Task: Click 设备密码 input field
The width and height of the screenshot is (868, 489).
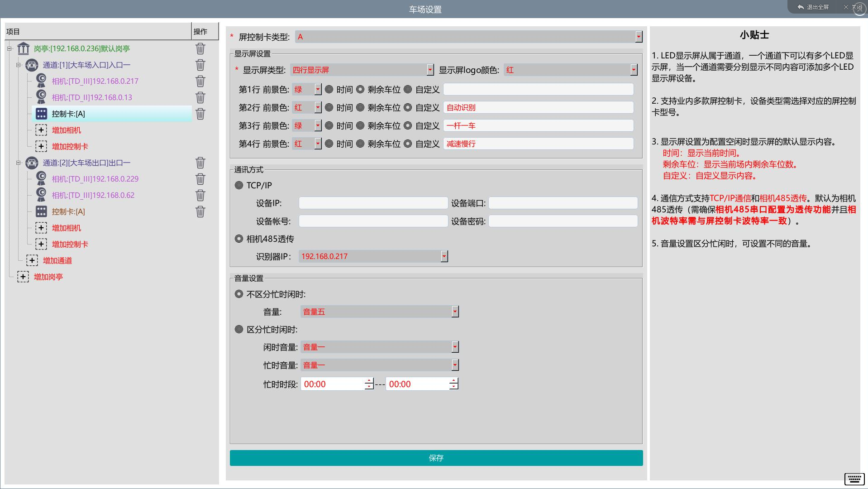Action: pos(563,221)
